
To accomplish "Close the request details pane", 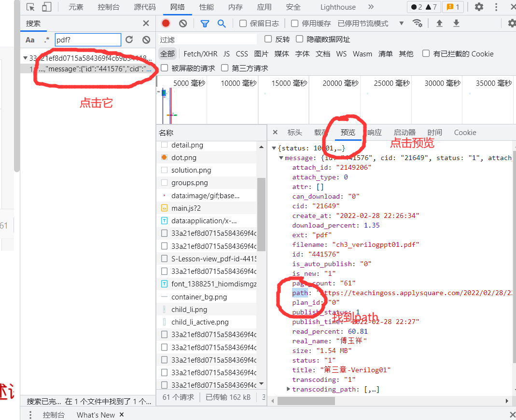I will tap(275, 132).
